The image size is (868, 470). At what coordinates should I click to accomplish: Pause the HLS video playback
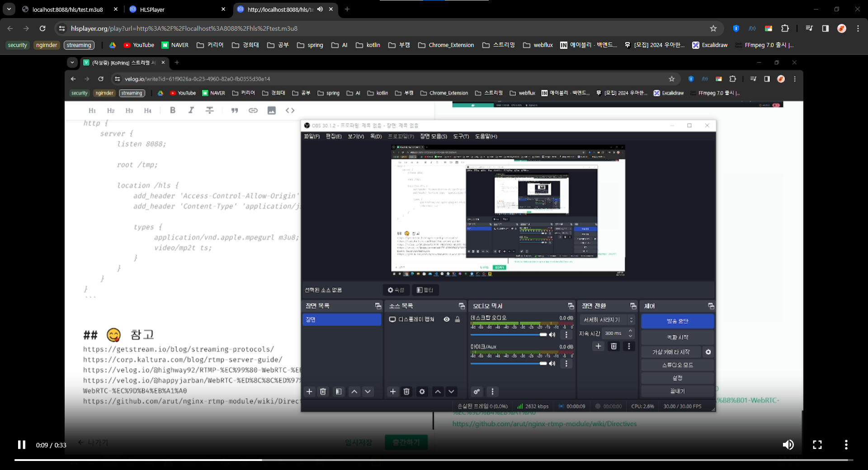22,445
